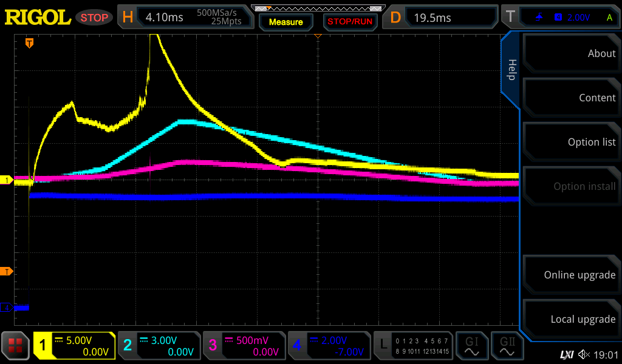This screenshot has width=622, height=364.
Task: Click the blue channel 4 ground marker
Action: tap(7, 308)
